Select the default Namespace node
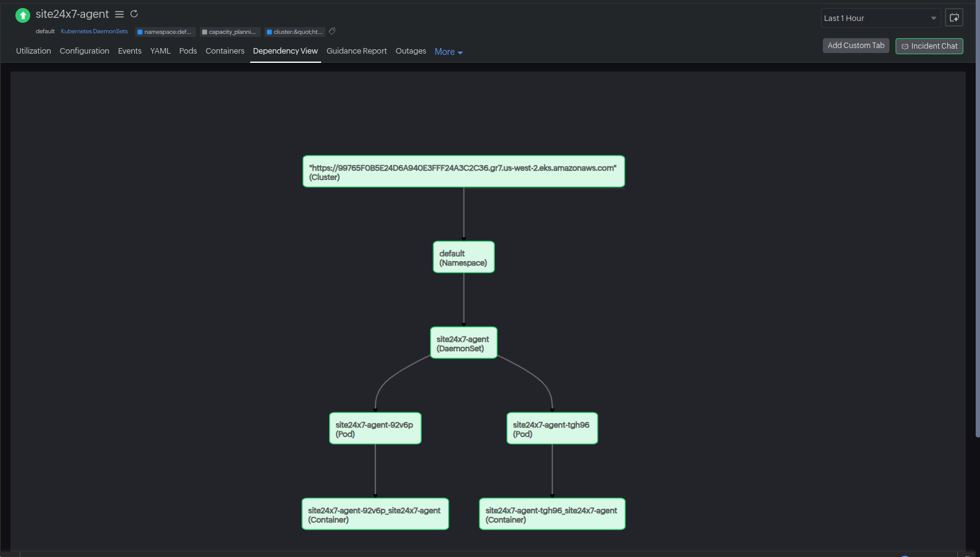Screen dimensions: 980x557 pyautogui.click(x=463, y=258)
